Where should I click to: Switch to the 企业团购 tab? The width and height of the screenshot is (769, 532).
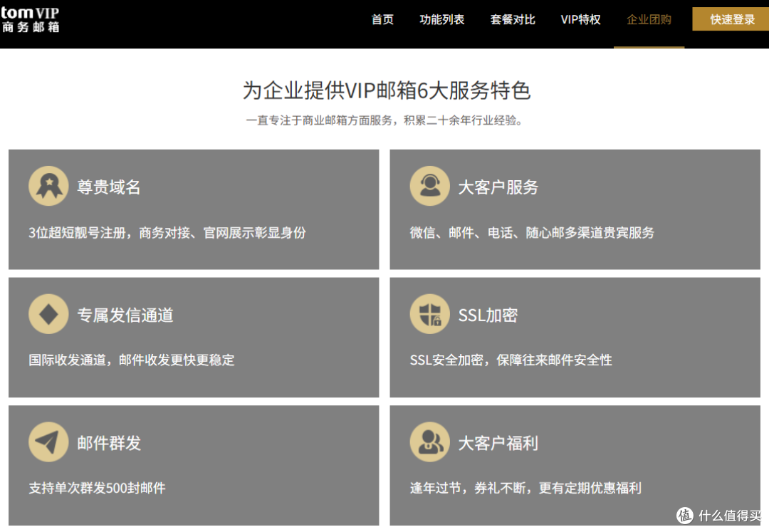(649, 20)
